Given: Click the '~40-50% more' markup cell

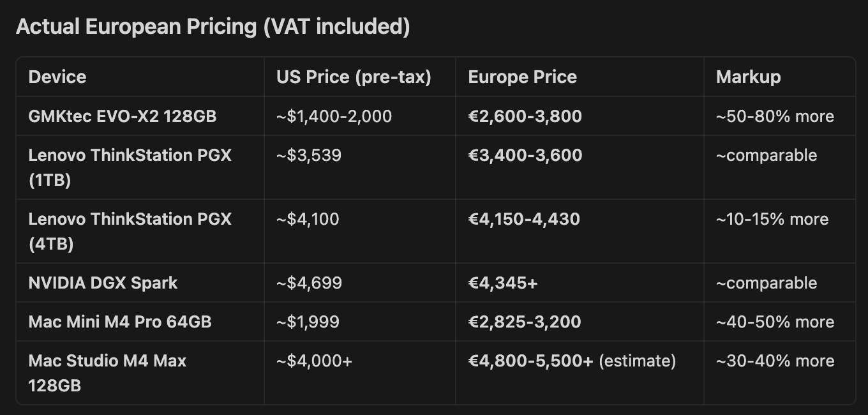Looking at the screenshot, I should [775, 322].
